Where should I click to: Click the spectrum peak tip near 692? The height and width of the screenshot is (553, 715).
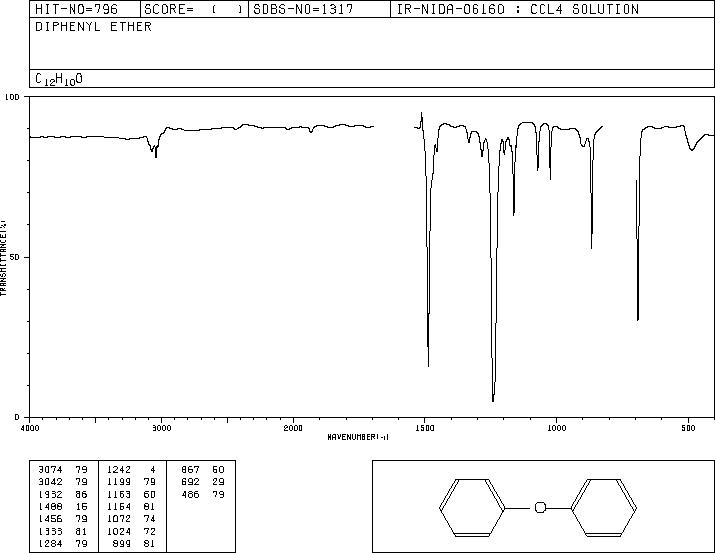click(x=637, y=320)
